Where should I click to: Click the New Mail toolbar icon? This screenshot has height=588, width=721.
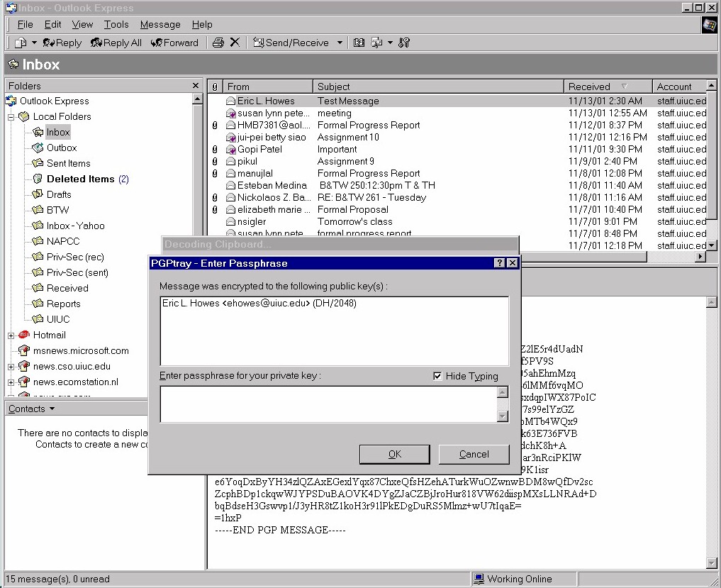(x=21, y=43)
